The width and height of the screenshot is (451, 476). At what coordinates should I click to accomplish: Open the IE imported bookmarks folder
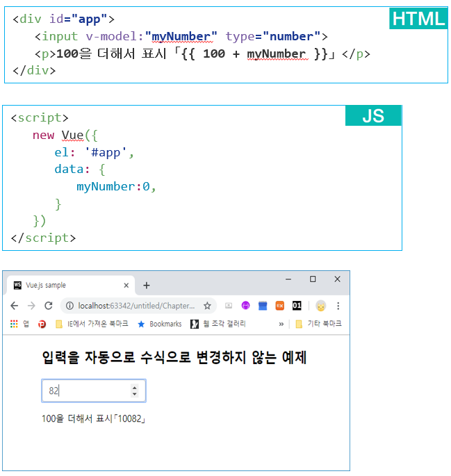click(92, 324)
